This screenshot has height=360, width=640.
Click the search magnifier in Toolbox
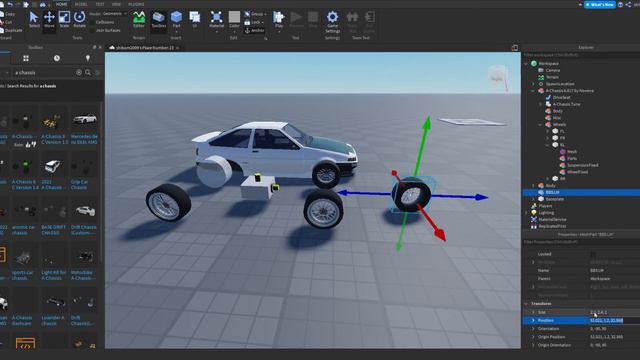click(88, 73)
